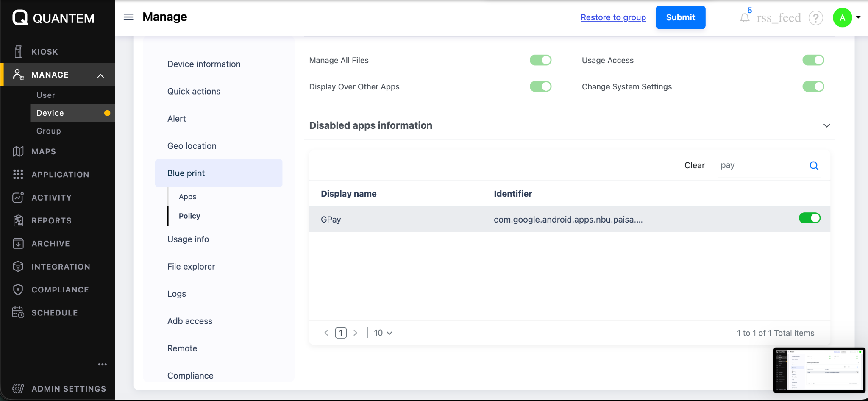The height and width of the screenshot is (401, 868).
Task: Open the help question mark icon
Action: 816,18
